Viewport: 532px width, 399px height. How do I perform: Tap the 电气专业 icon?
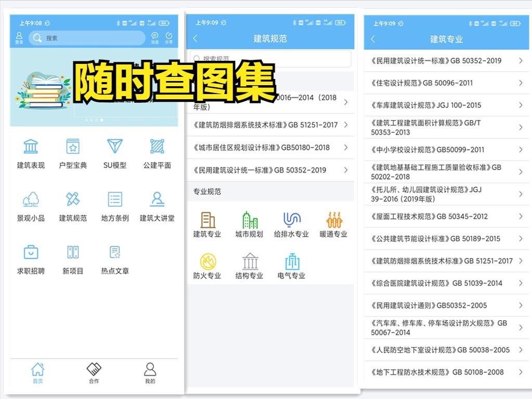click(291, 264)
